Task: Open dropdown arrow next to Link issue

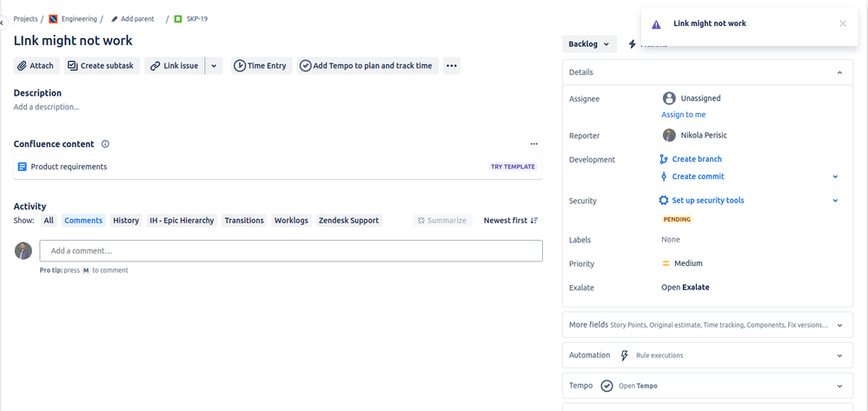Action: [214, 65]
